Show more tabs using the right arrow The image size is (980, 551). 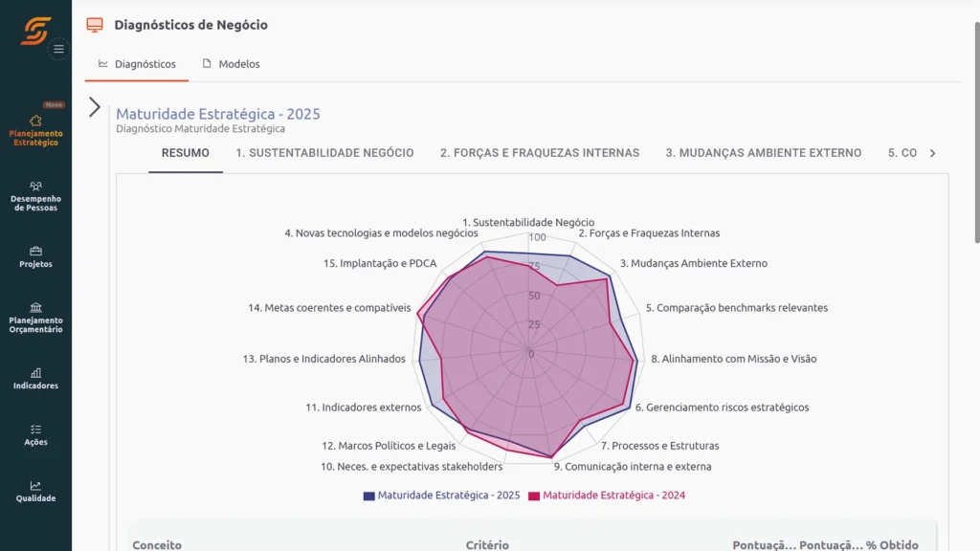tap(932, 153)
